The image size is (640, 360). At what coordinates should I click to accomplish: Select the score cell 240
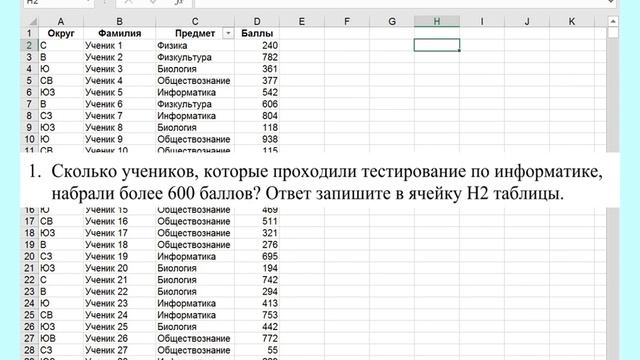pyautogui.click(x=257, y=45)
